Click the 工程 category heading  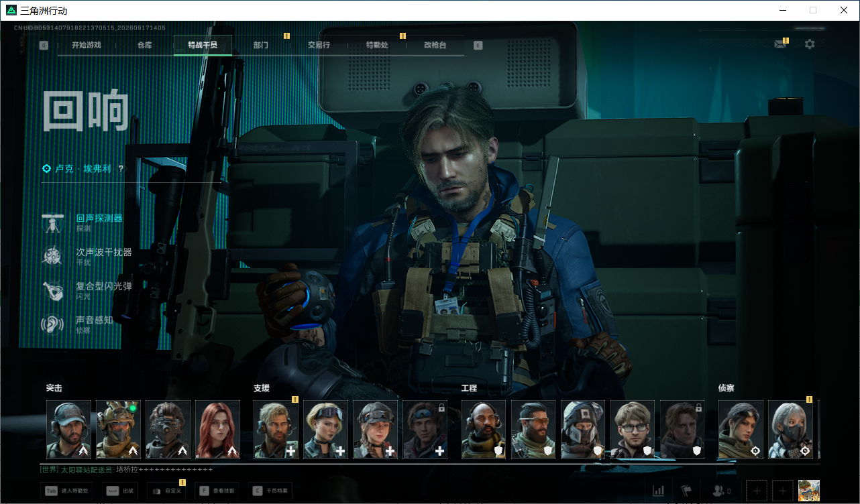point(469,388)
